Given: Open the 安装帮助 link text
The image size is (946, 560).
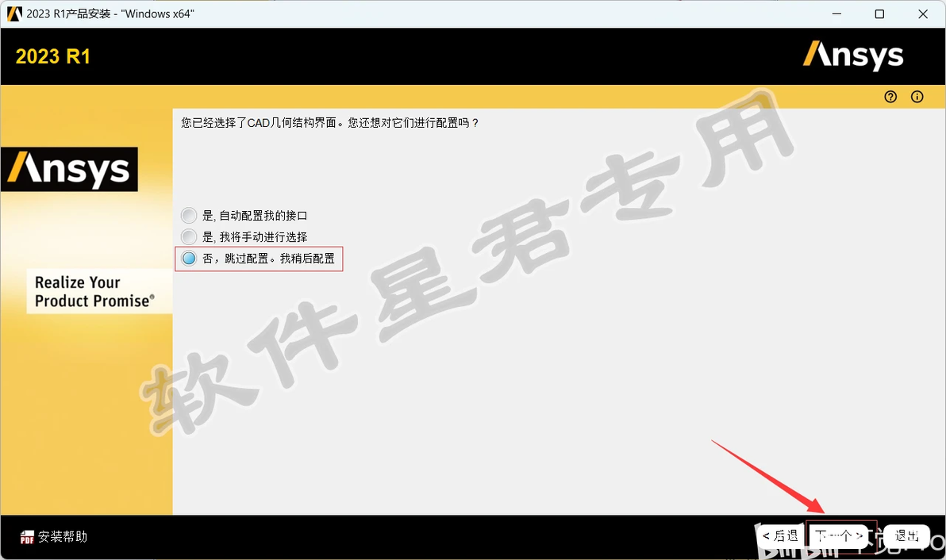Looking at the screenshot, I should [x=63, y=536].
